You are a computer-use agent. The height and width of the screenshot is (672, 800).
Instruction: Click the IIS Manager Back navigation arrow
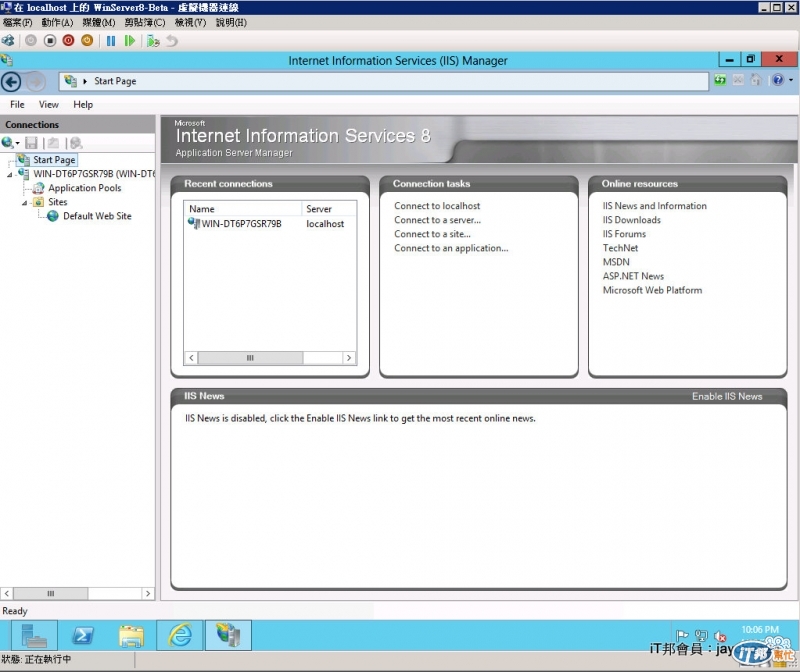click(11, 82)
